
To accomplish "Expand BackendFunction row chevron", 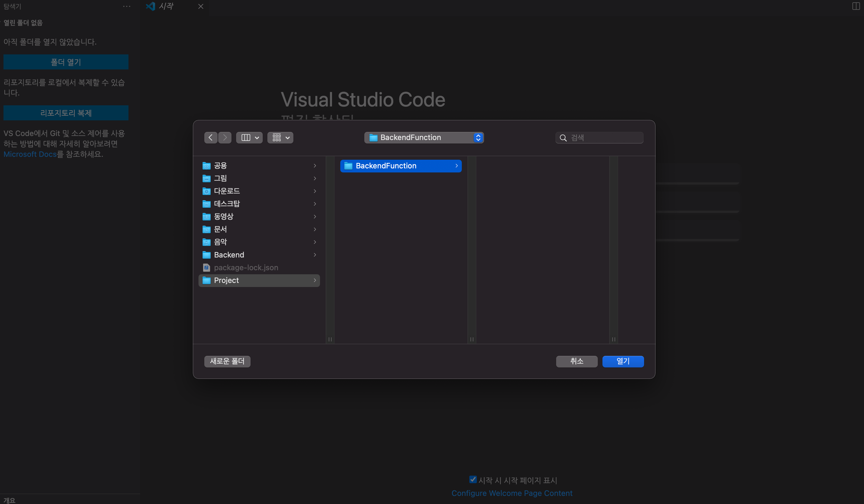I will pyautogui.click(x=456, y=166).
